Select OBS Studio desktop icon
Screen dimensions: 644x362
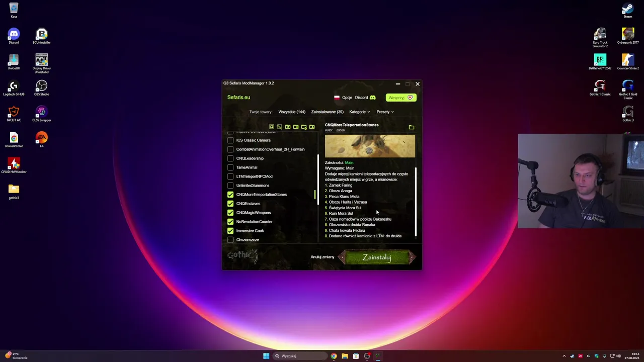(42, 88)
